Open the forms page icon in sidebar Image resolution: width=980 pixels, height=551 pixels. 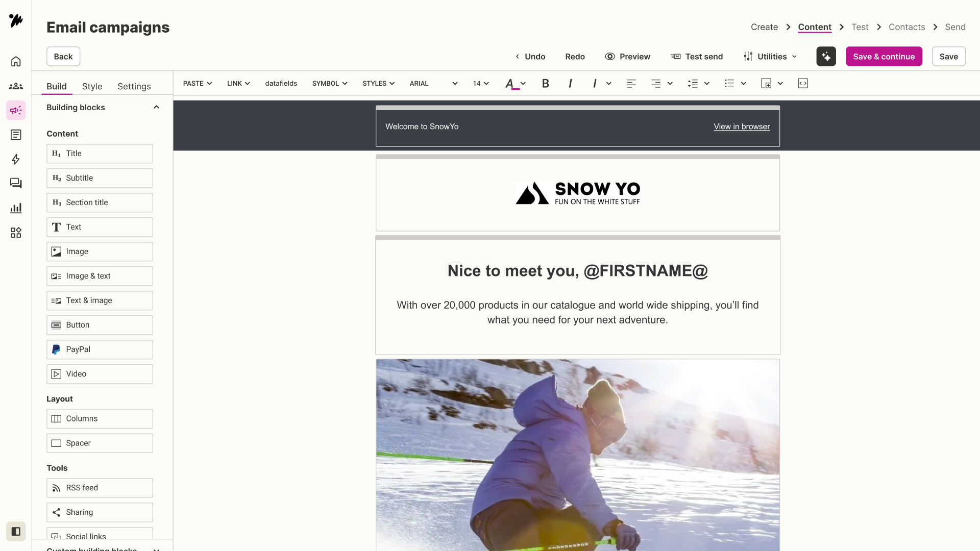(16, 135)
